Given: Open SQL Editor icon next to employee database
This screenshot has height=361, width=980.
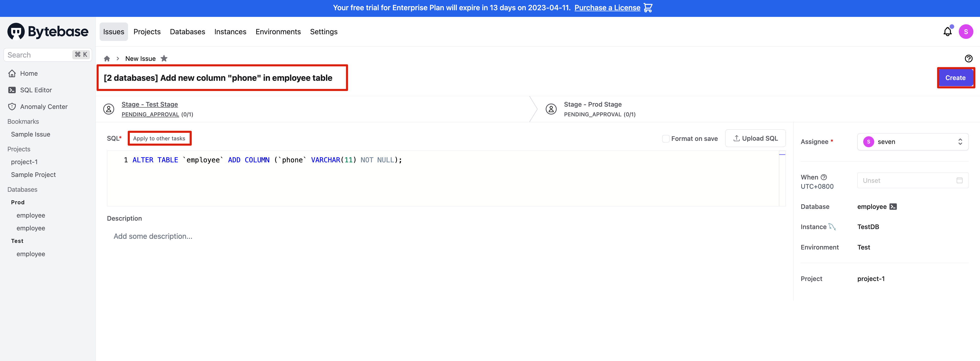Looking at the screenshot, I should pos(893,206).
